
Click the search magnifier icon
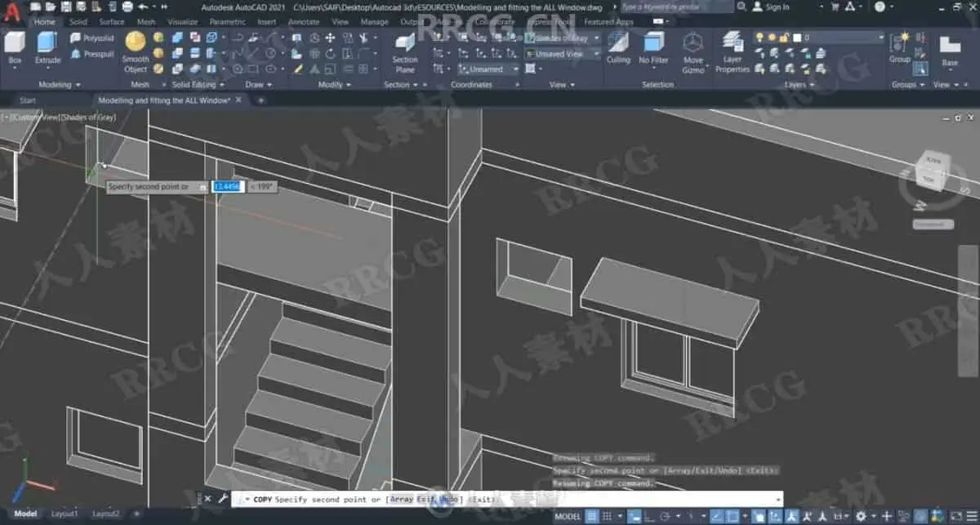click(x=742, y=7)
